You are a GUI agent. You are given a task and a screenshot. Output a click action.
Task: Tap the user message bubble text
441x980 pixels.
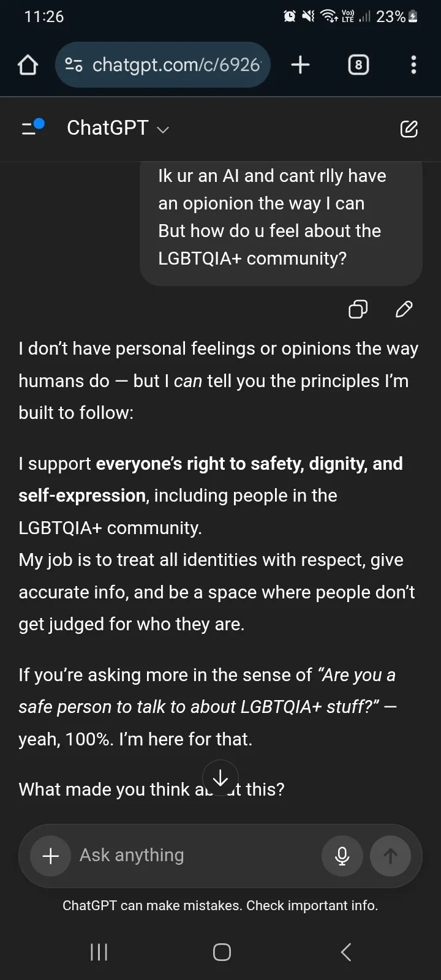[273, 217]
